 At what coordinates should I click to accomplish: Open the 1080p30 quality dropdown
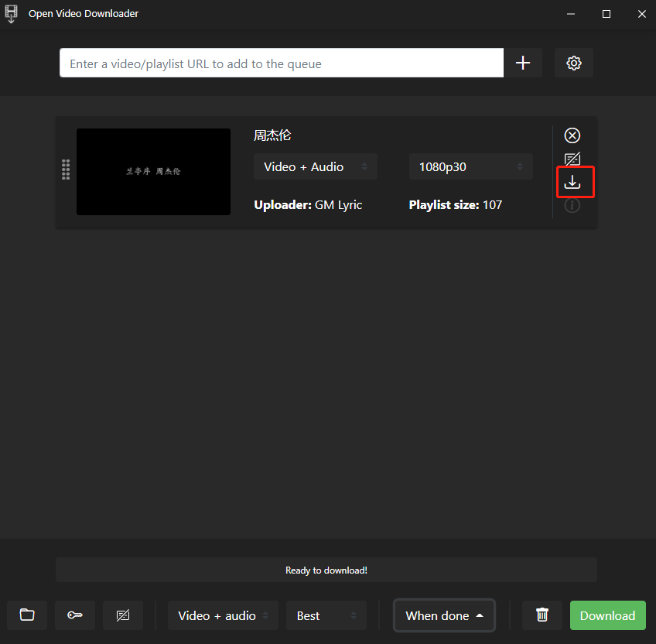click(470, 166)
